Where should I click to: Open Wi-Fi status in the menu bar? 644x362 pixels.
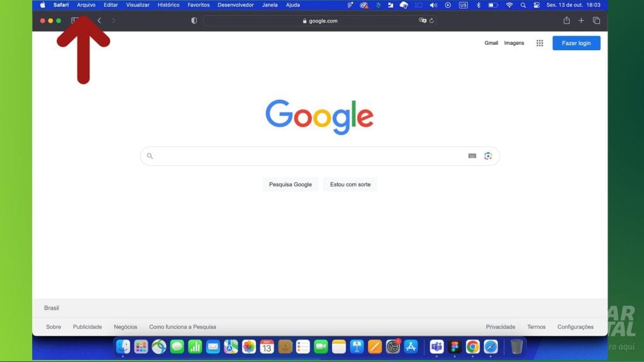point(509,5)
